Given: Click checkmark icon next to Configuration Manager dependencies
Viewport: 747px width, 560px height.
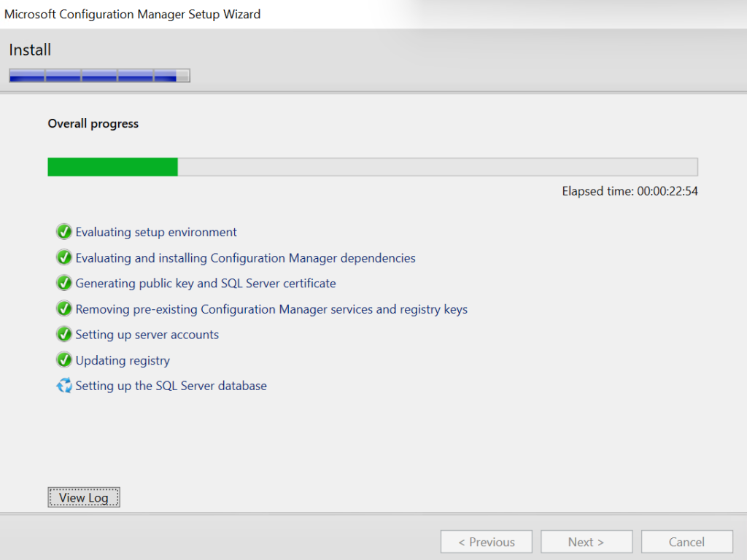Looking at the screenshot, I should click(64, 258).
